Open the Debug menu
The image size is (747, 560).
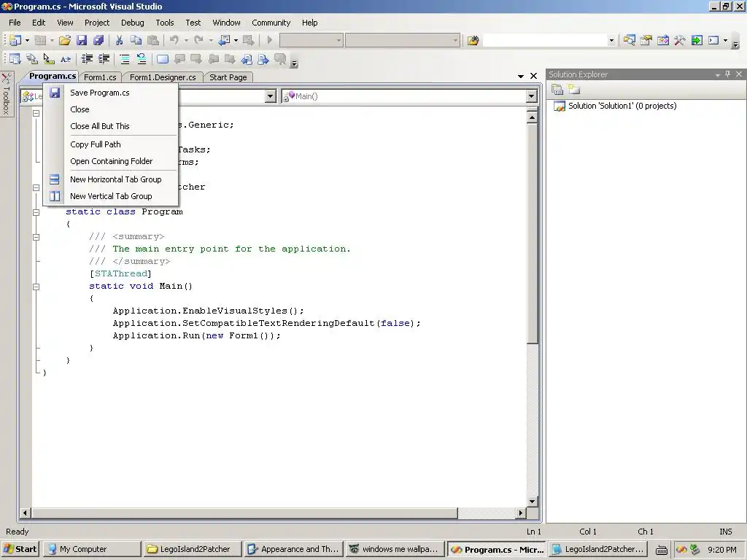pos(133,23)
